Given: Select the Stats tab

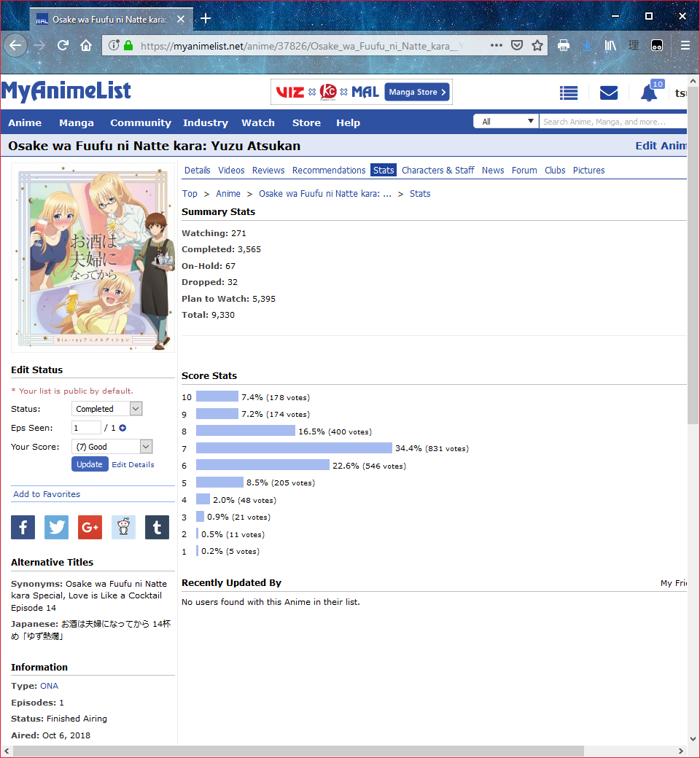Looking at the screenshot, I should point(384,170).
